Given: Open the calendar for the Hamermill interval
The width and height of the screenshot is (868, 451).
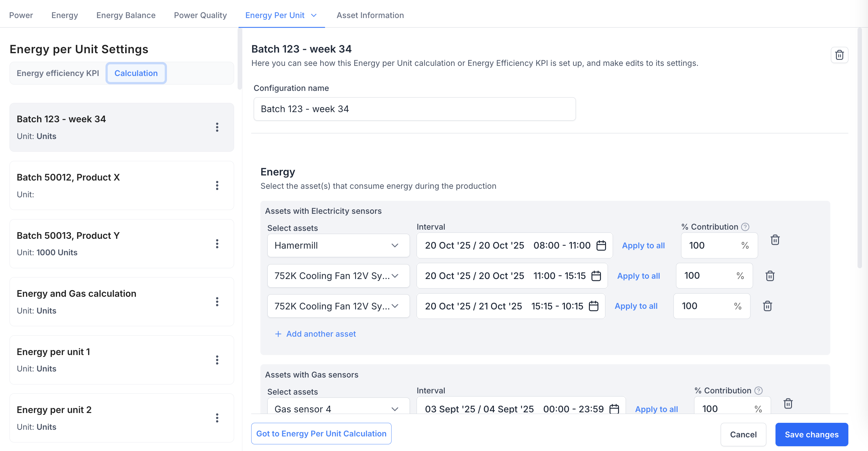Looking at the screenshot, I should 601,245.
